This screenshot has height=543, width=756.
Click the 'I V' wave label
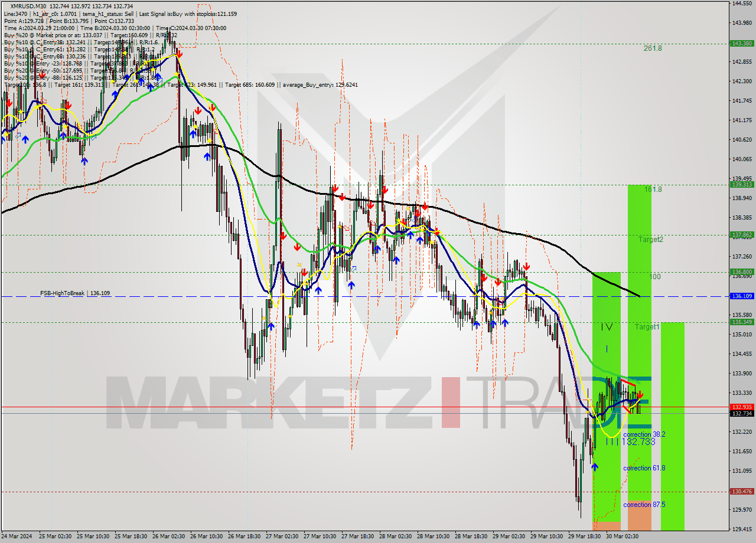click(x=607, y=327)
